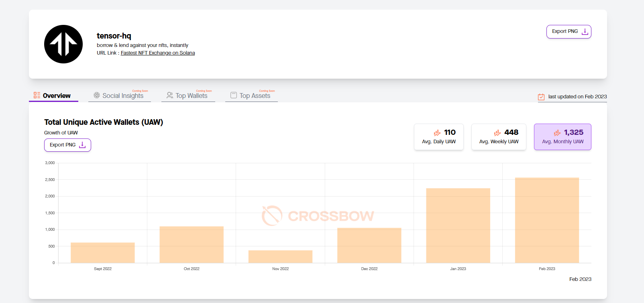Select the Avg. Weekly UAW card

coord(499,137)
